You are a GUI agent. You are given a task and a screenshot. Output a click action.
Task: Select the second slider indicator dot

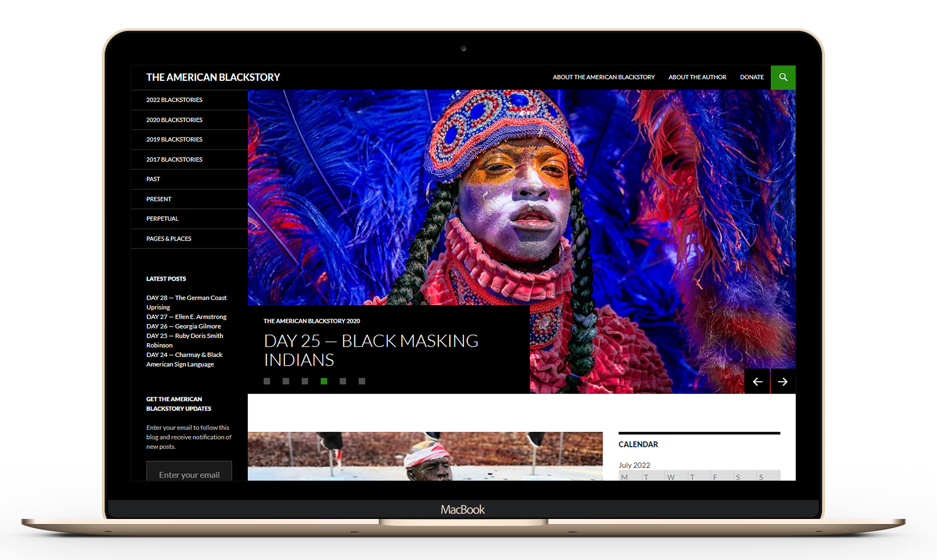[x=286, y=381]
